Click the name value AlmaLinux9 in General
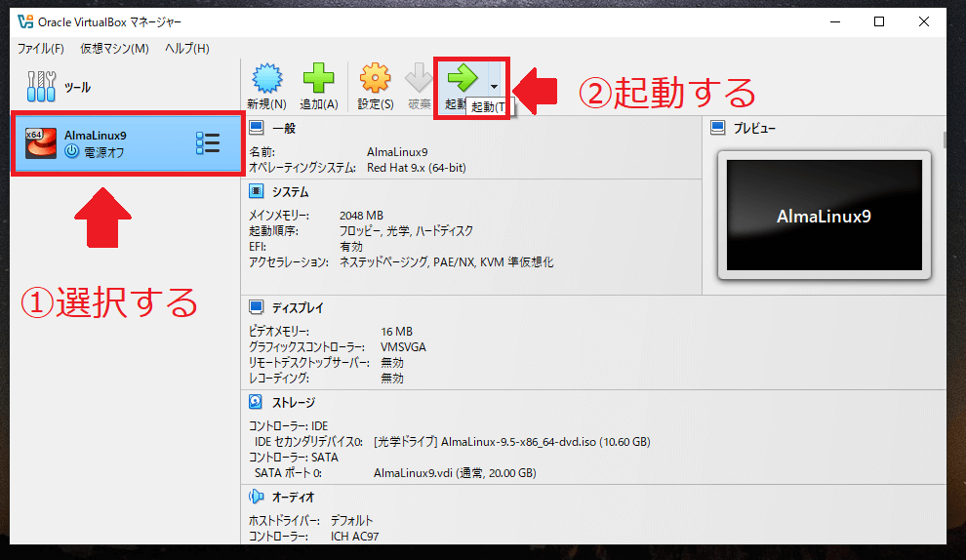This screenshot has width=966, height=560. point(397,151)
